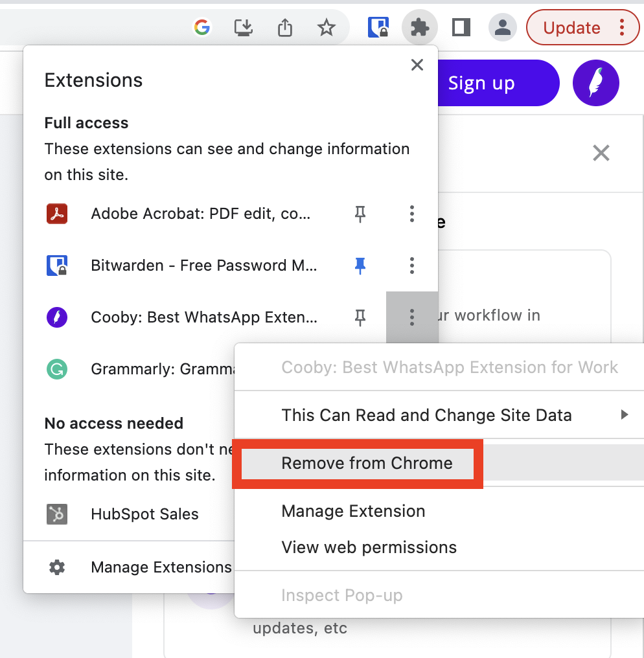Click the Adobe Acrobat extension icon
644x658 pixels.
[57, 214]
